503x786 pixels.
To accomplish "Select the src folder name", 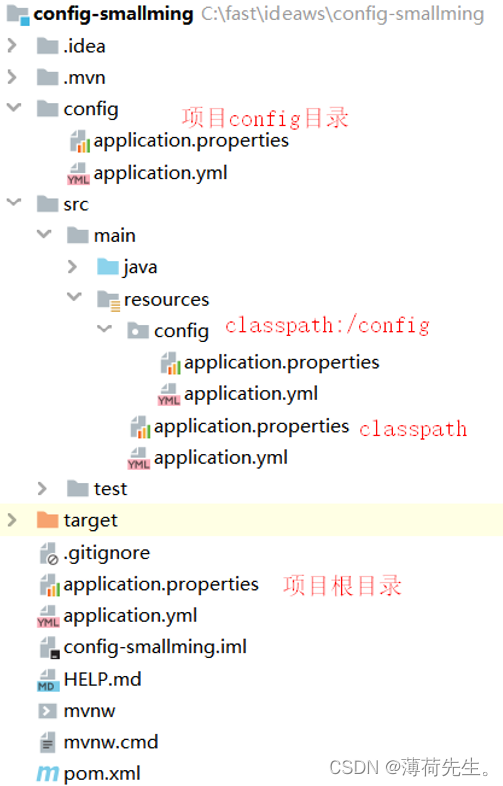I will click(76, 205).
